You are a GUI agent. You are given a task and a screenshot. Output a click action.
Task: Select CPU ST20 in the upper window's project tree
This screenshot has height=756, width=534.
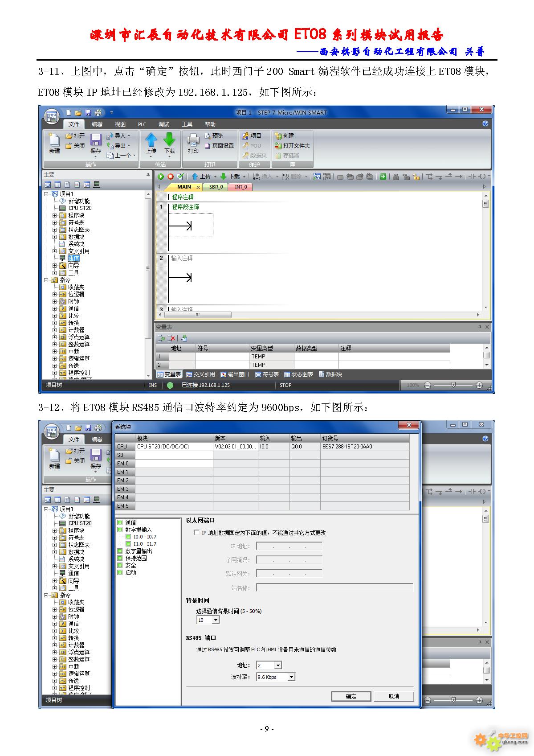click(x=80, y=208)
